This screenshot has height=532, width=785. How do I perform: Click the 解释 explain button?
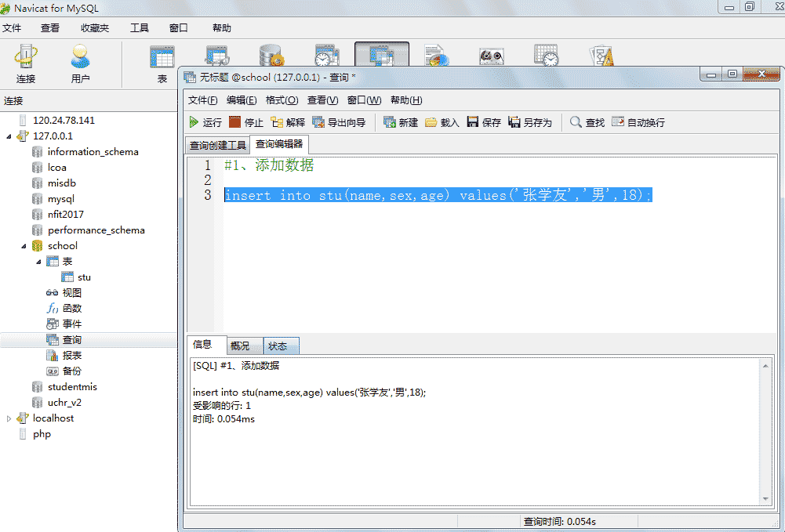click(288, 122)
